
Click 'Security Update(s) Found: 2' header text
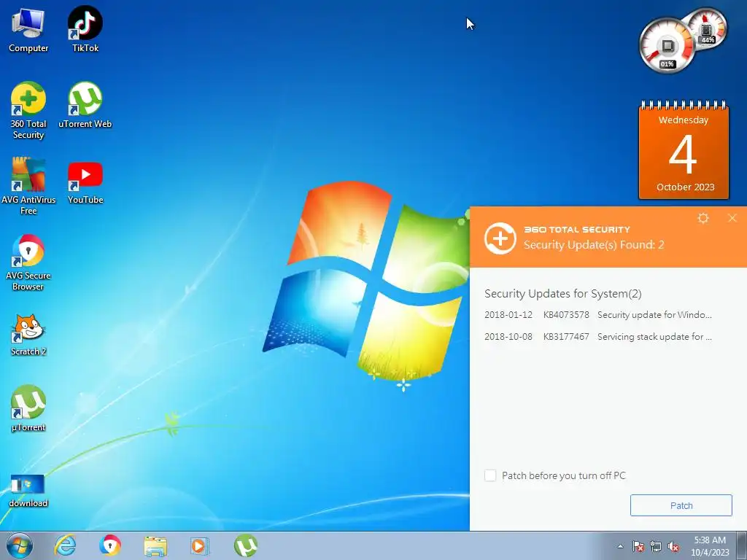(x=594, y=245)
